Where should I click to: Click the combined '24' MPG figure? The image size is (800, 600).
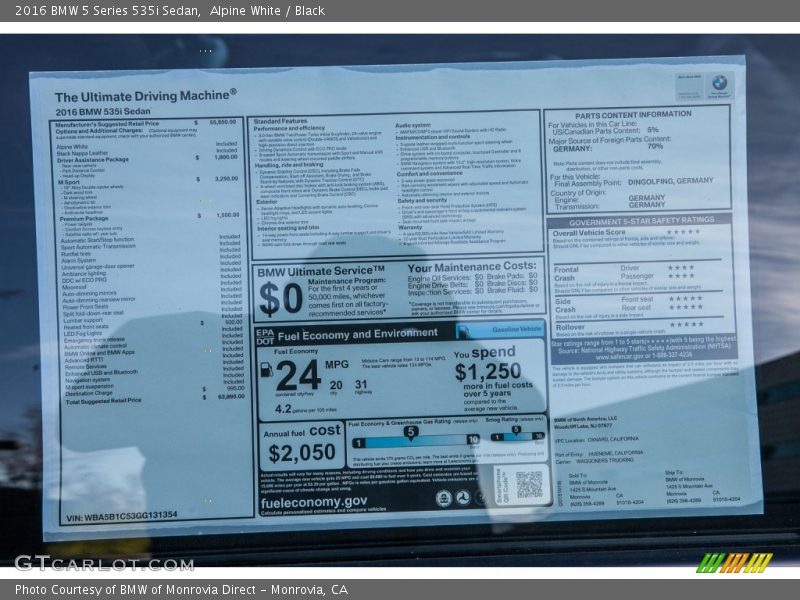tap(298, 376)
